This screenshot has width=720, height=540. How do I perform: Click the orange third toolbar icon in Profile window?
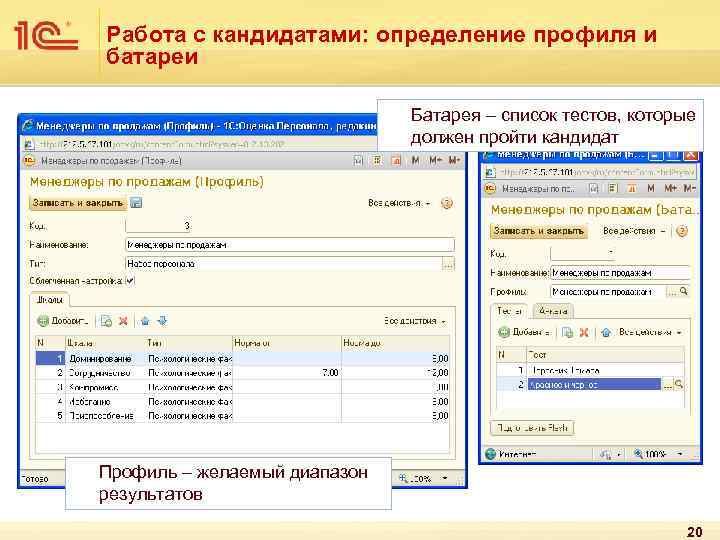pyautogui.click(x=396, y=160)
